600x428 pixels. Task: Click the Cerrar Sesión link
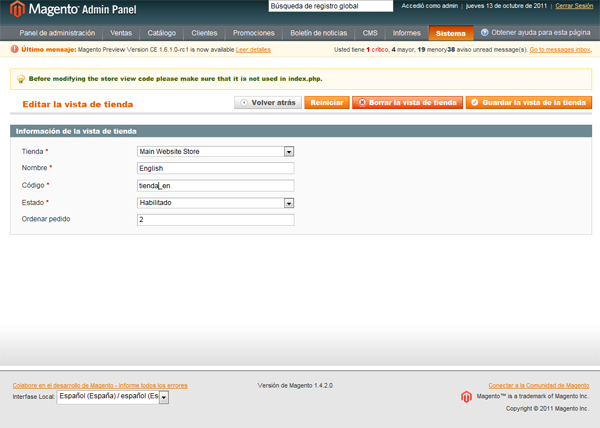pyautogui.click(x=574, y=6)
